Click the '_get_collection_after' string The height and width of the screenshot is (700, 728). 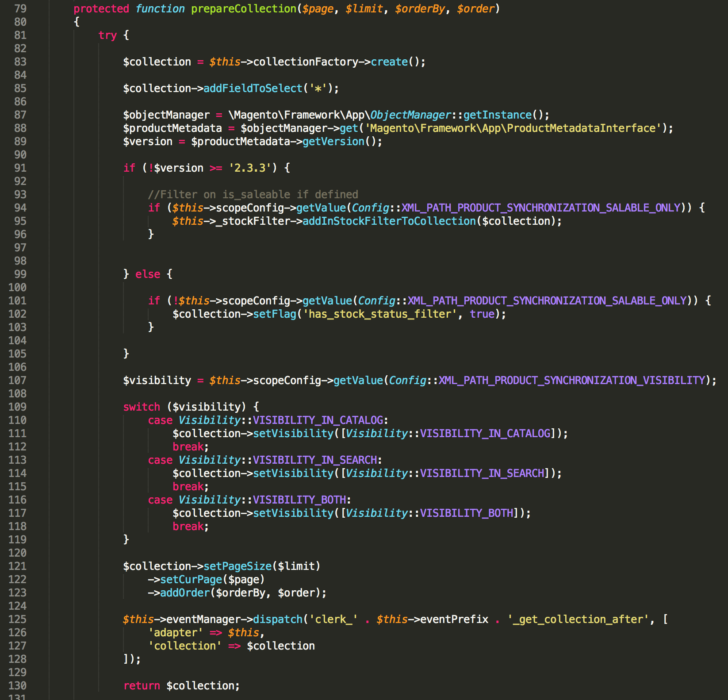coord(578,619)
